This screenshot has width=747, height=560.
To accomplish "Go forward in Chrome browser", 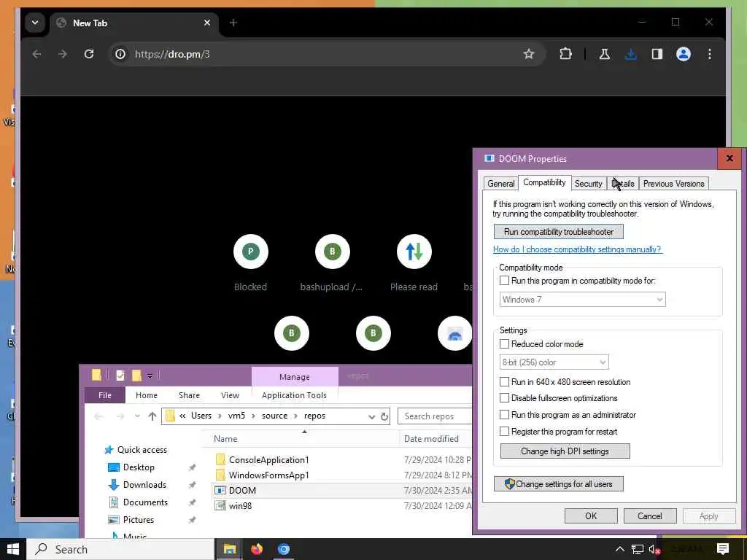I will [x=63, y=54].
